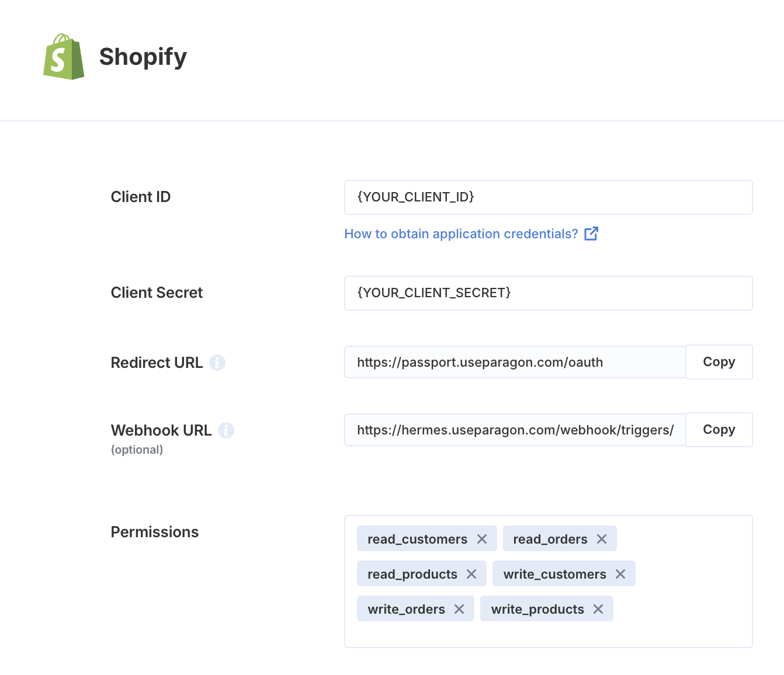Open the info icon beside Redirect URL
The width and height of the screenshot is (784, 675).
[217, 363]
